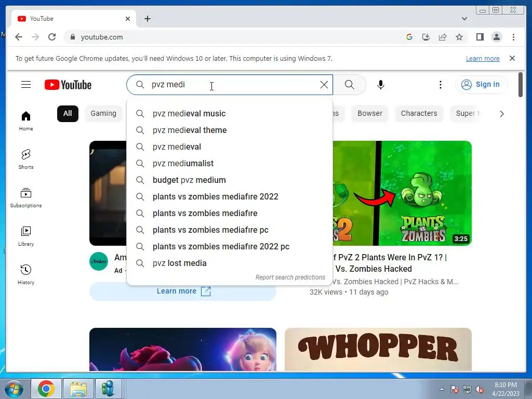Choose suggestion pvz lost media

click(x=229, y=263)
